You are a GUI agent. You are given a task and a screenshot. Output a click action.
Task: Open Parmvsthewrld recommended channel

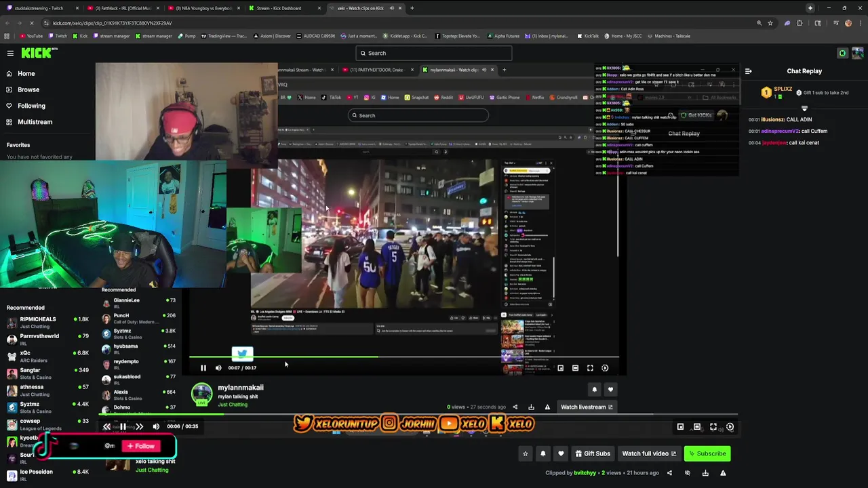click(47, 339)
